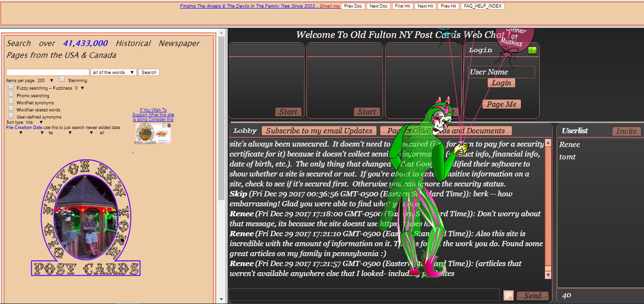Click the Lobby room label
Viewport: 644px width, 304px height.
[x=245, y=131]
